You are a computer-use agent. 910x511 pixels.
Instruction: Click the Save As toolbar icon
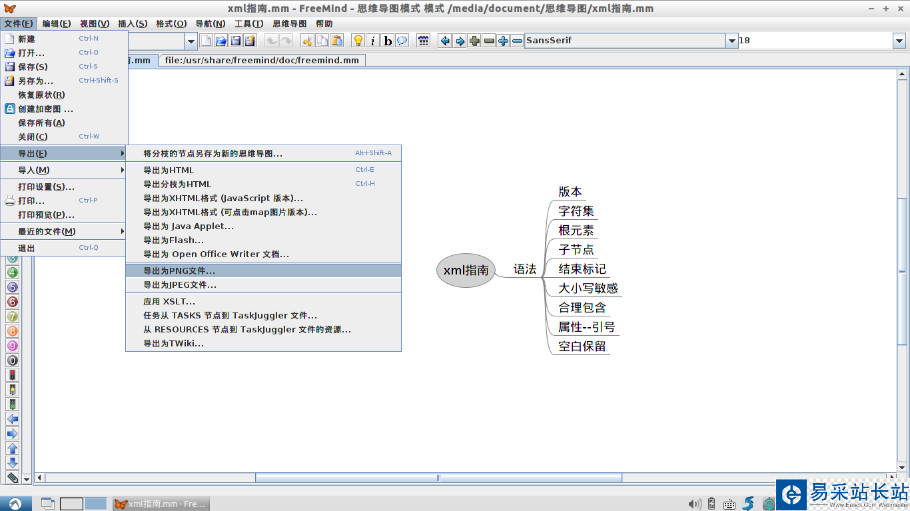point(250,40)
